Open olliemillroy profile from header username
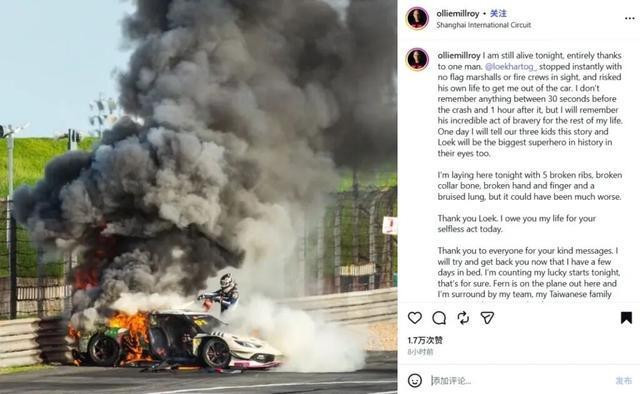 tap(458, 13)
